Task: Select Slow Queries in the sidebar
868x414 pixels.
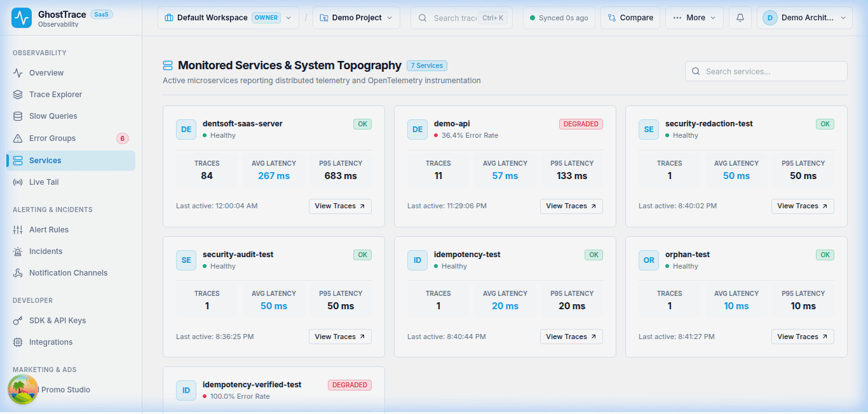Action: tap(71, 116)
